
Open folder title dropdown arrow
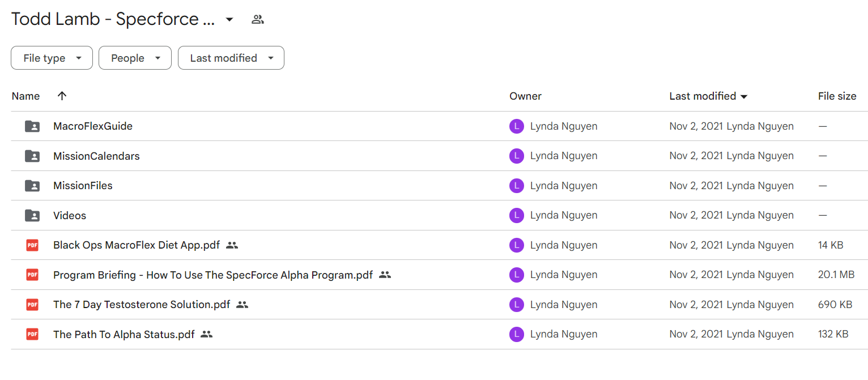click(x=229, y=19)
